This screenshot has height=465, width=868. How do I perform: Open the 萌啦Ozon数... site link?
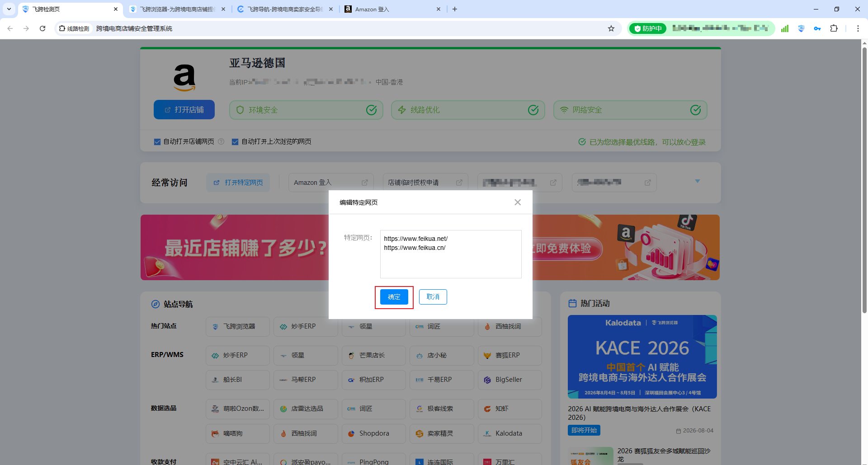(x=238, y=409)
